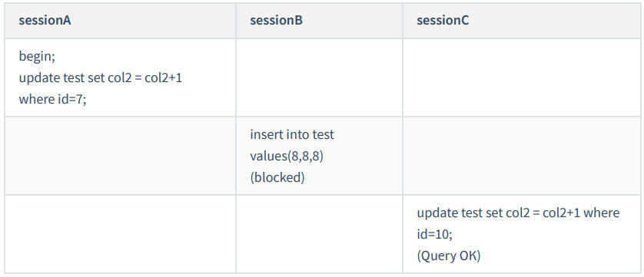Click the empty sessionB cell in the last row
The image size is (644, 277).
[x=319, y=234]
